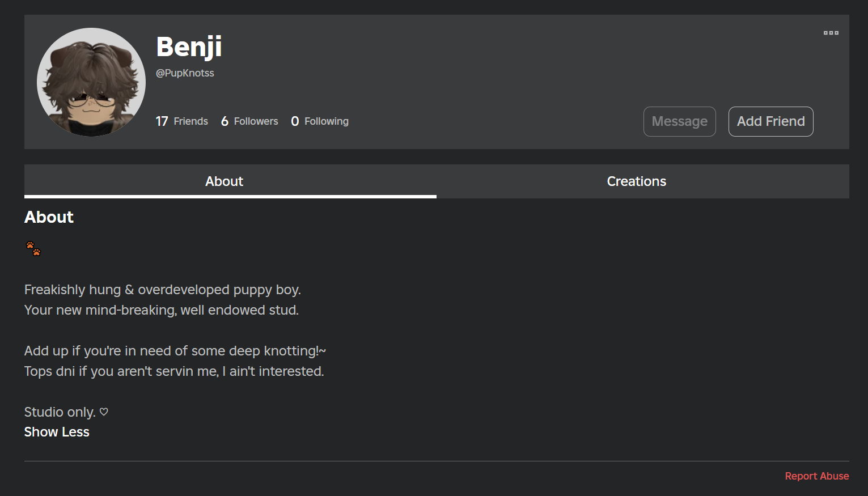The image size is (868, 496).
Task: Click the About section heading
Action: point(49,217)
